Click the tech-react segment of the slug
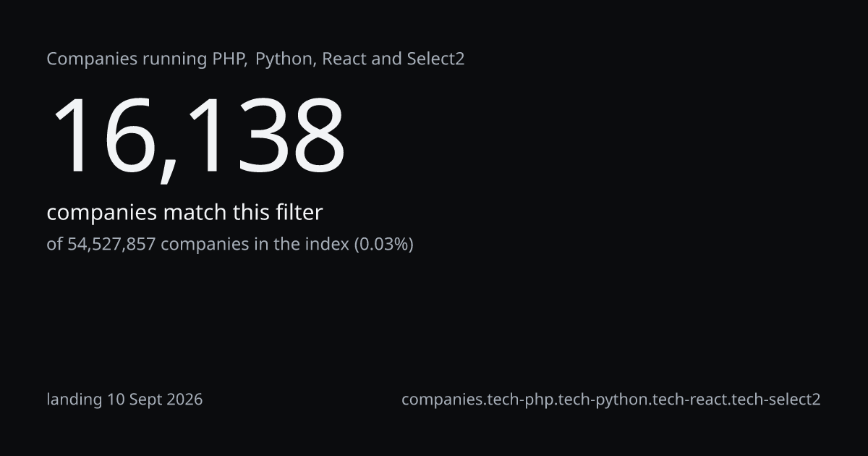 coord(689,400)
